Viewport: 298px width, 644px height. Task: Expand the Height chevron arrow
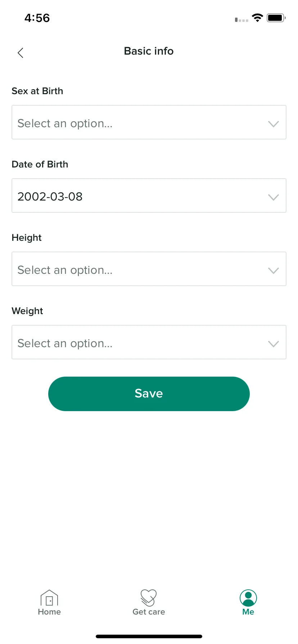tap(274, 271)
